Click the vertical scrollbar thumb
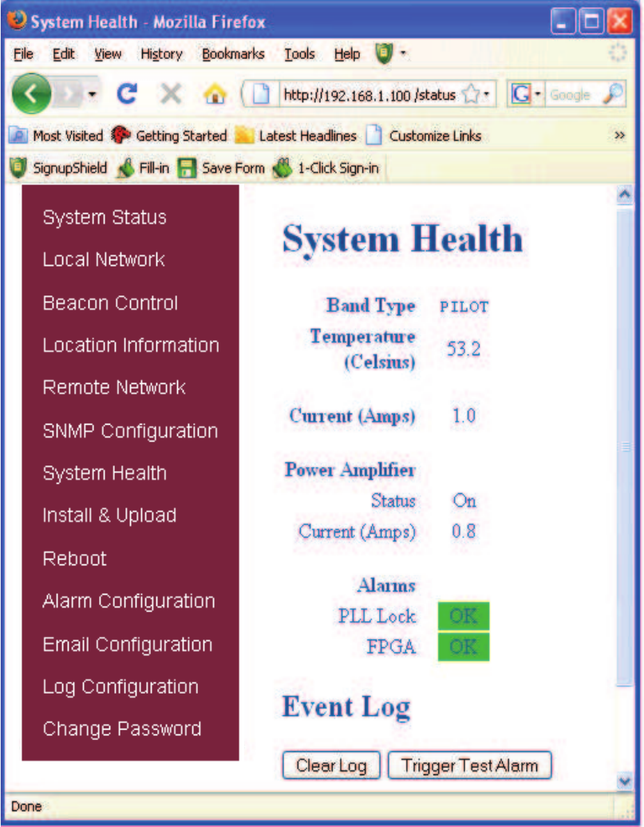 tap(625, 447)
